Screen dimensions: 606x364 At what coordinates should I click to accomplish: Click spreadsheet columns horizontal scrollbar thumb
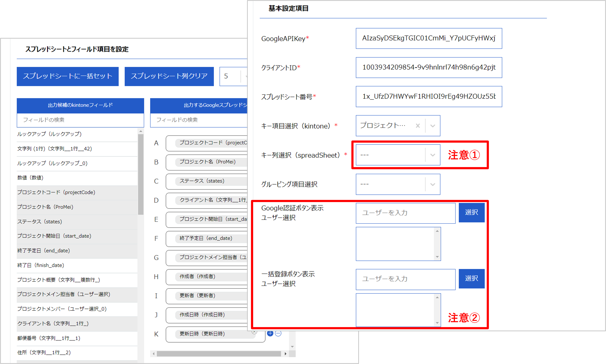pyautogui.click(x=219, y=354)
